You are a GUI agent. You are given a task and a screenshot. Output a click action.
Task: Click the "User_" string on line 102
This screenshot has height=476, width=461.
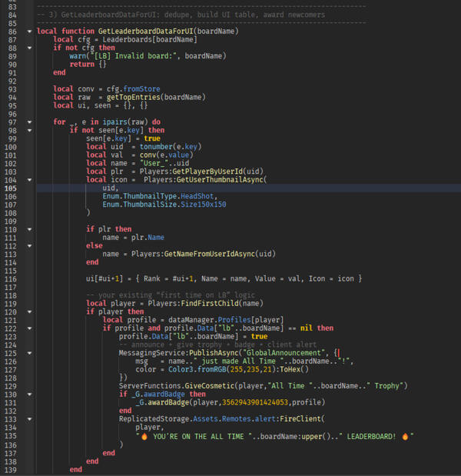[x=154, y=163]
